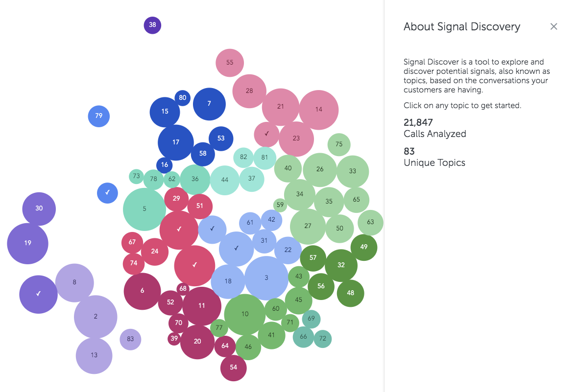Pick the pink bubble numbered 14
Image resolution: width=577 pixels, height=392 pixels.
pyautogui.click(x=319, y=110)
